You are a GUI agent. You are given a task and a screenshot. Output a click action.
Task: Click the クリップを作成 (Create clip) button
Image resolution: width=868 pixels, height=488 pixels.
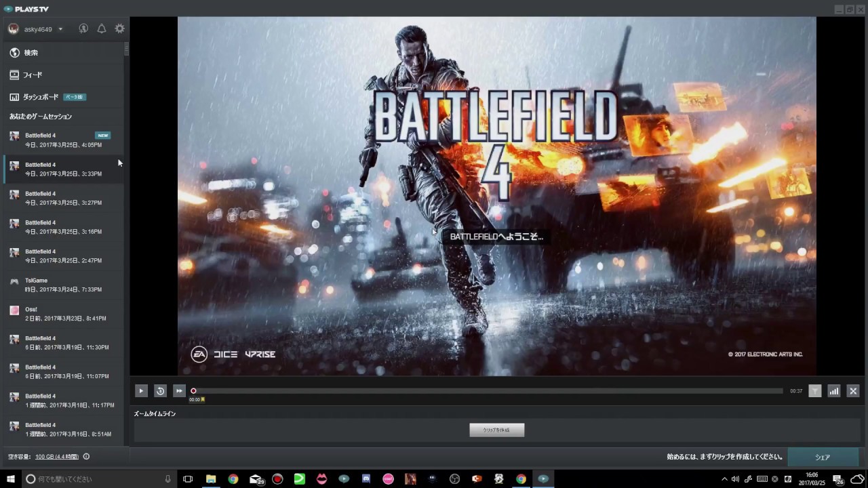click(x=497, y=430)
